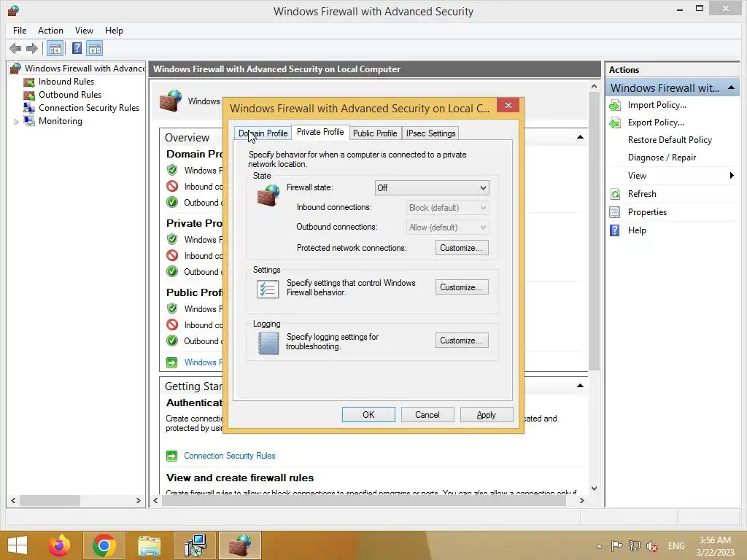This screenshot has height=560, width=747.
Task: Click Diagnose / Repair action
Action: pos(662,157)
